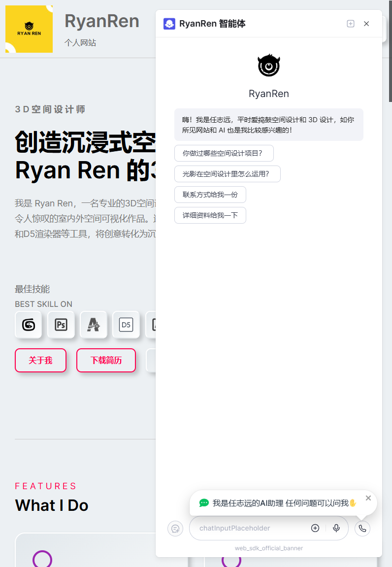The image size is (392, 567).
Task: Activate microphone voice input in chat
Action: click(x=336, y=528)
